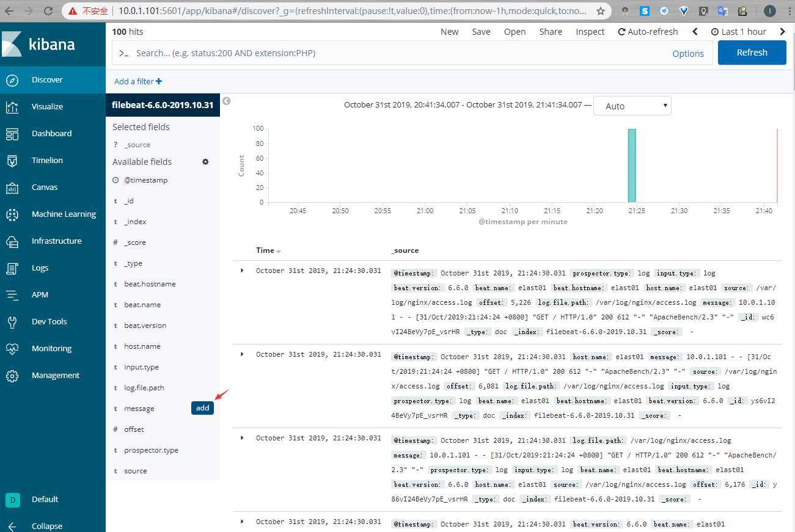The width and height of the screenshot is (795, 532).
Task: Go to next time window arrow
Action: coord(782,32)
